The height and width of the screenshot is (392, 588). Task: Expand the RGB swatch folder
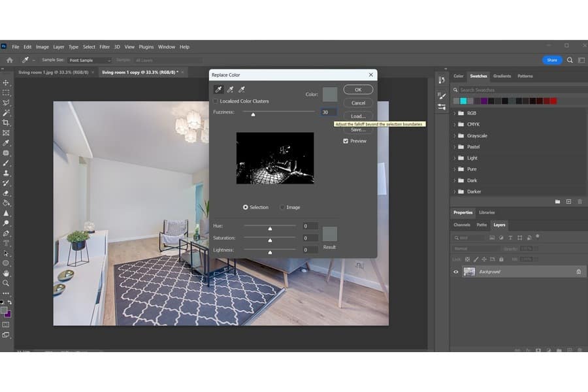(x=455, y=114)
